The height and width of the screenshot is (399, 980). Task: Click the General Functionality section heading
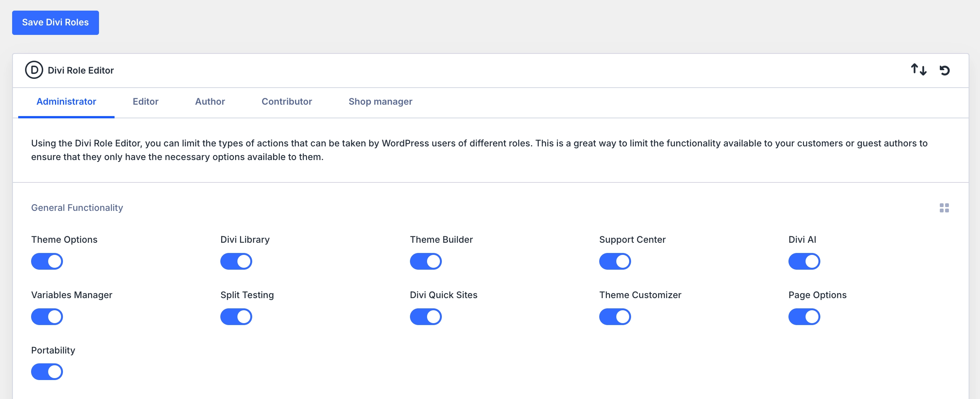[x=77, y=208]
